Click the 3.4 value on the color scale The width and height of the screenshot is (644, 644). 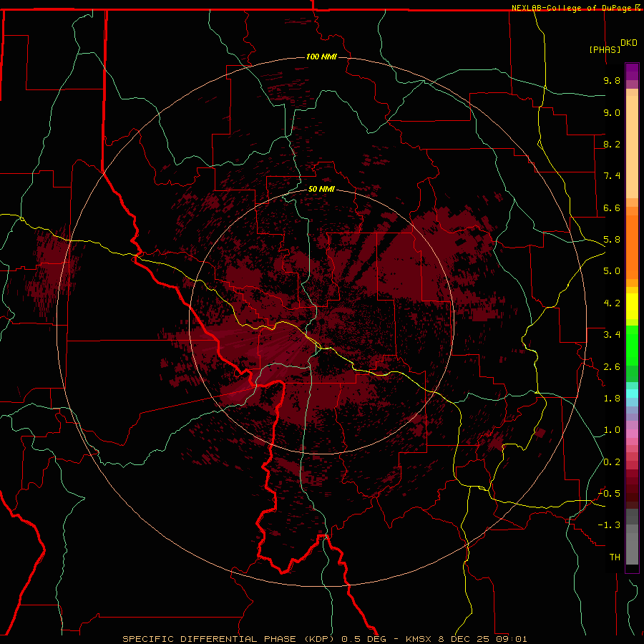(x=612, y=335)
